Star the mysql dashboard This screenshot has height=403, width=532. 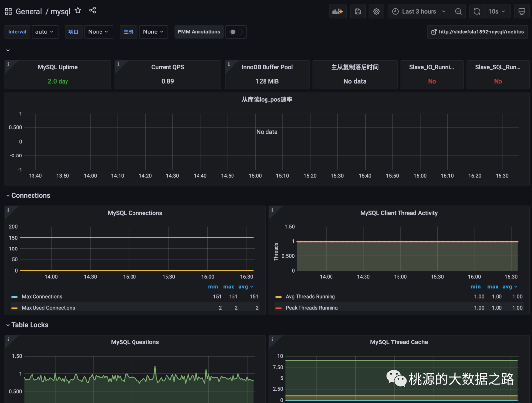click(78, 10)
